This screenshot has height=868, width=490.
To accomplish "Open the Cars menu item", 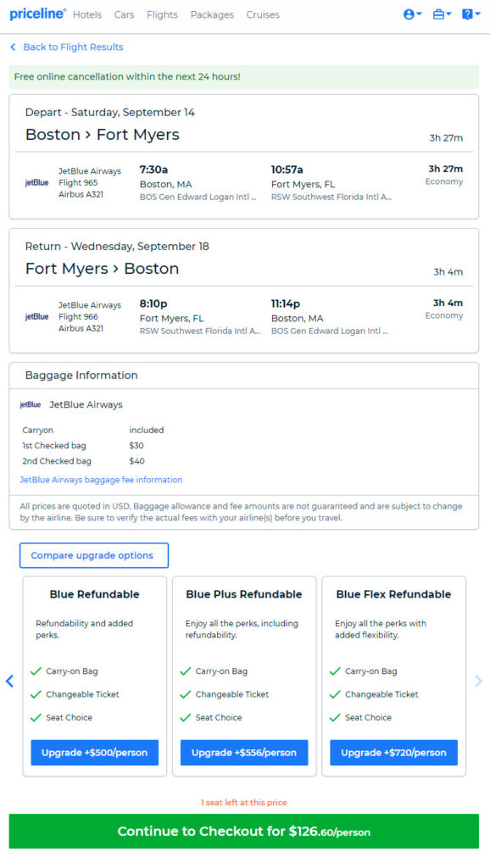I will [124, 15].
